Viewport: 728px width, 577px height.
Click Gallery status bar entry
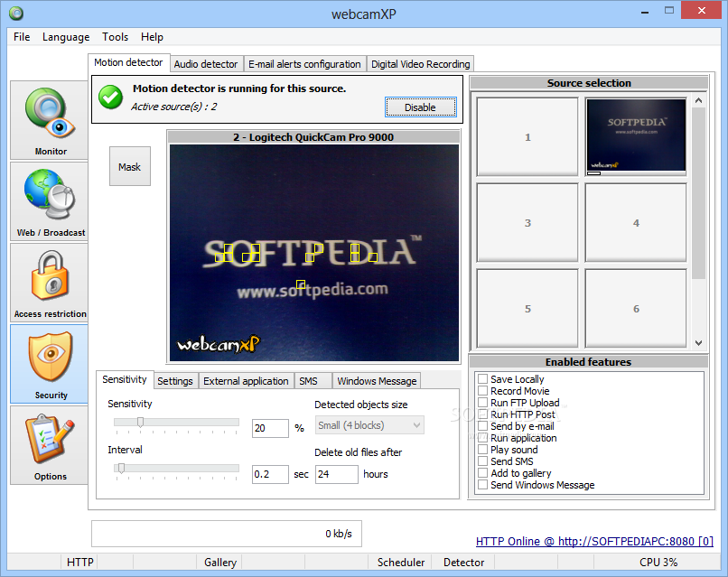[x=220, y=563]
